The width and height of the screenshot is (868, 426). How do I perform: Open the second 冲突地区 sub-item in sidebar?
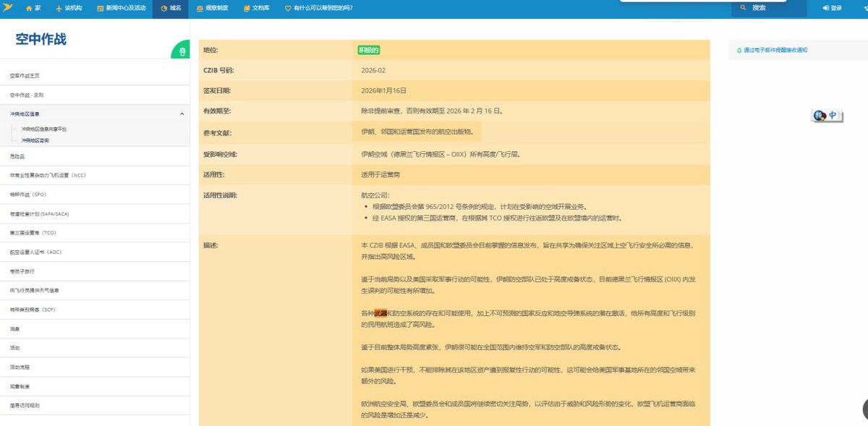[x=35, y=140]
